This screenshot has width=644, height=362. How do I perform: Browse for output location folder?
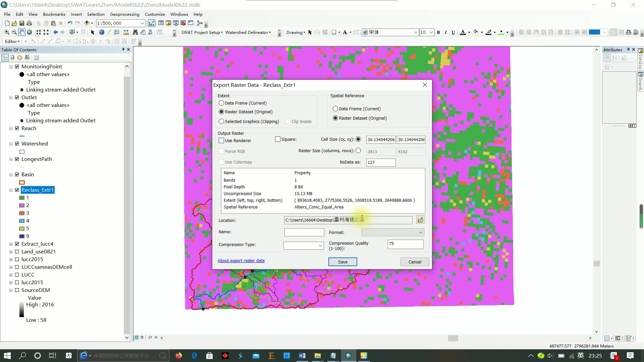420,220
